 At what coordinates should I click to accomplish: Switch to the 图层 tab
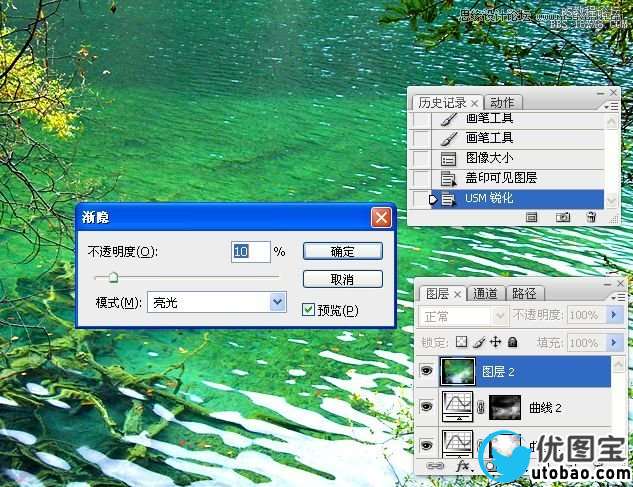438,294
